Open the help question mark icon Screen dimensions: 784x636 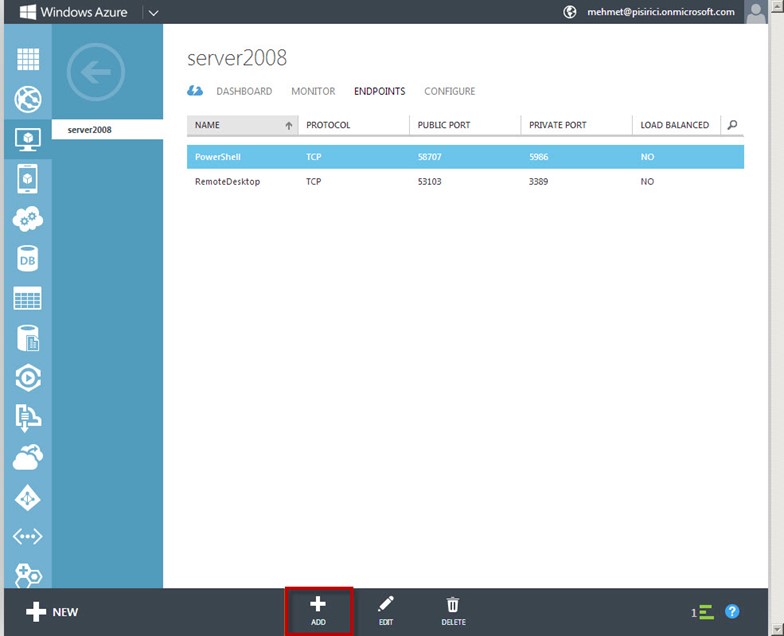[732, 612]
